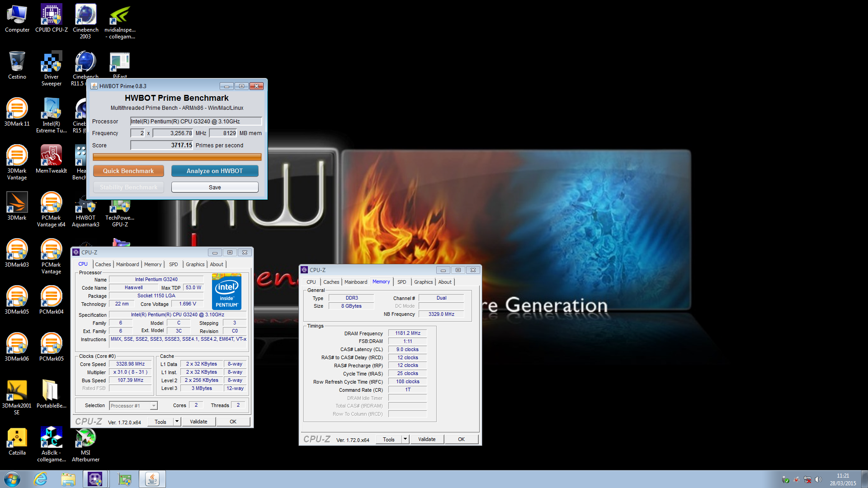Open SPD tab in right CPU-Z window
This screenshot has width=868, height=488.
click(402, 282)
